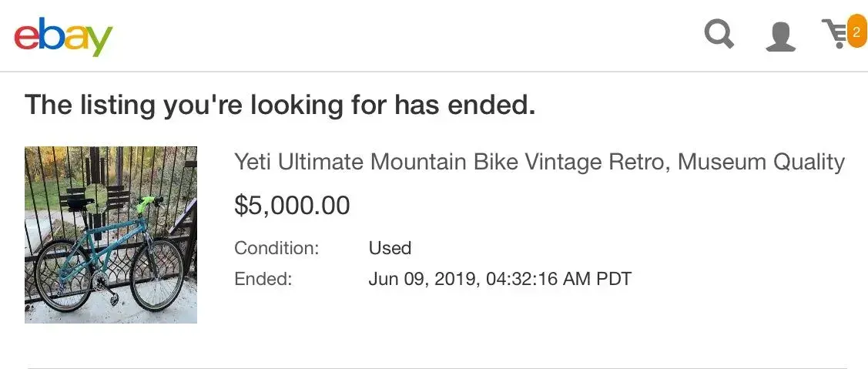This screenshot has height=369, width=868.
Task: Click the words Museum Quality in title
Action: pos(761,163)
